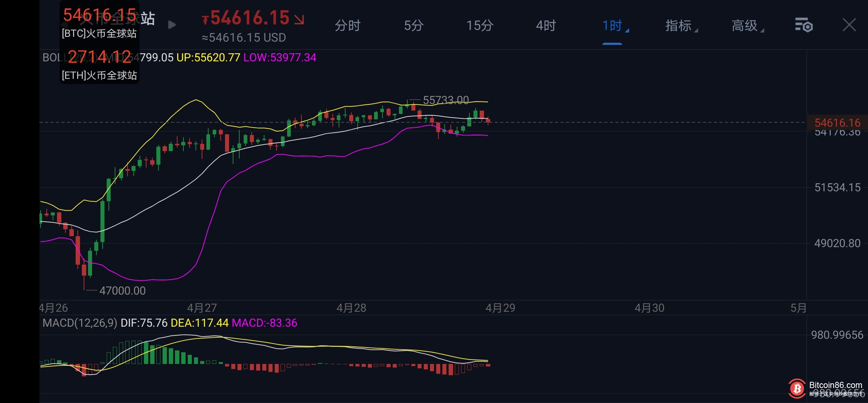Click the red 54616.16 current price tag
This screenshot has width=868, height=403.
tap(837, 123)
